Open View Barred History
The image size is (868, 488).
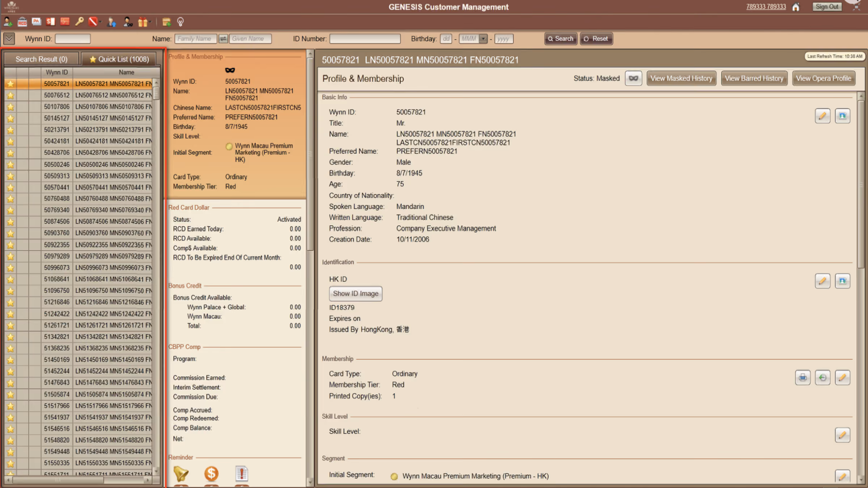tap(754, 78)
